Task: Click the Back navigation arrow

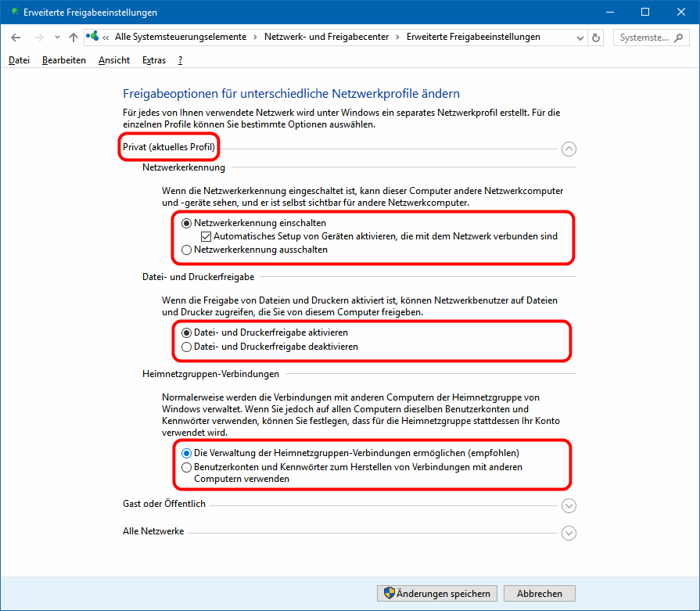Action: tap(16, 38)
